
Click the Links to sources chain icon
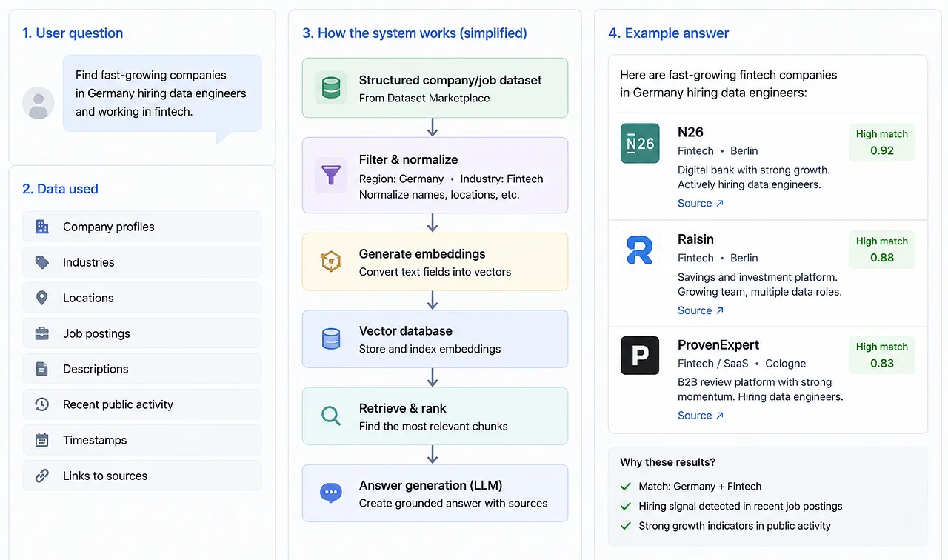click(42, 476)
